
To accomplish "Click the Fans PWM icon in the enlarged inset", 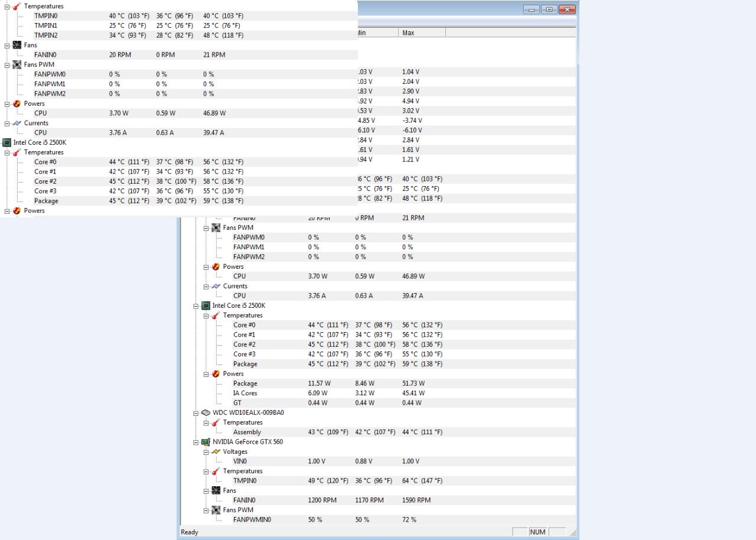I will [17, 64].
